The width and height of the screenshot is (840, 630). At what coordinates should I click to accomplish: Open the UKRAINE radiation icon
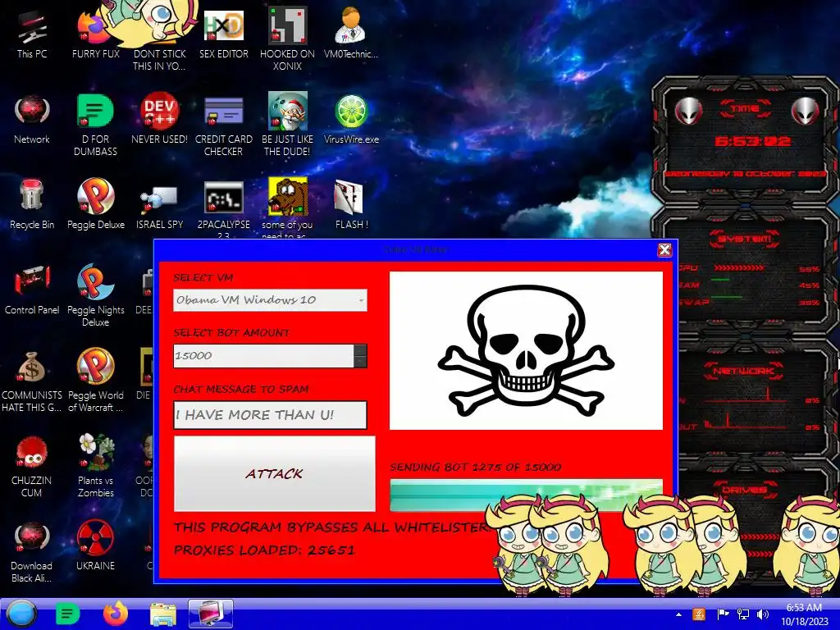coord(95,546)
